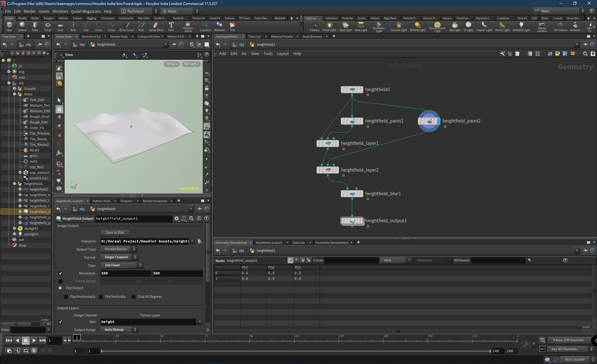Click the Save to Disk button
This screenshot has width=597, height=364.
[x=115, y=233]
